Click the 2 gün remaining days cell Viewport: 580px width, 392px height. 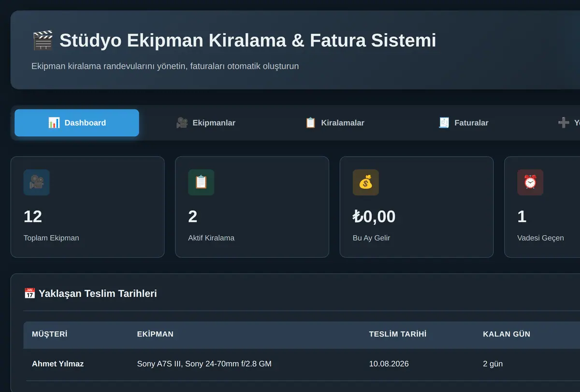click(493, 363)
